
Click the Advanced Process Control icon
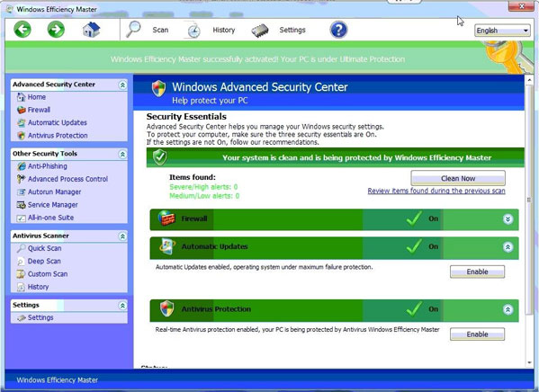click(22, 179)
